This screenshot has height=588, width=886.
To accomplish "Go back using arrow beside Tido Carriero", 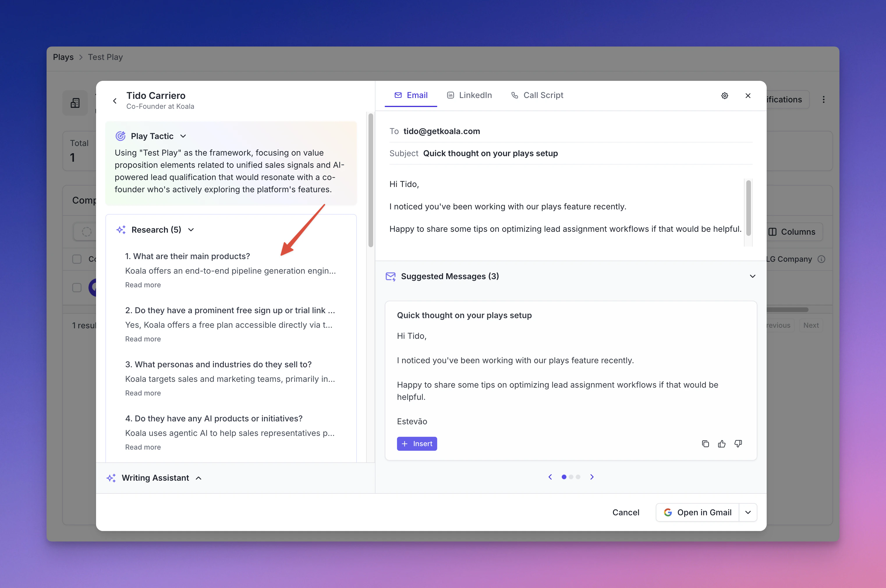I will pyautogui.click(x=115, y=101).
